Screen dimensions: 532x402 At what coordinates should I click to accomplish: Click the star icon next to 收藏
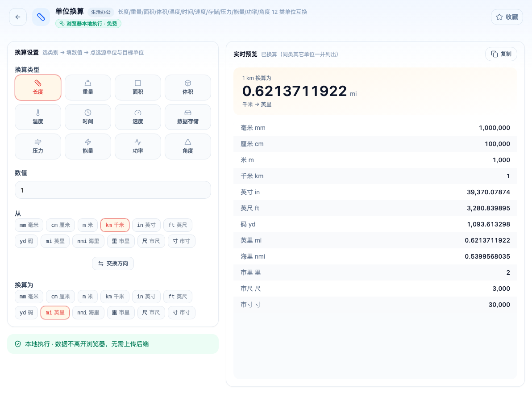[499, 17]
